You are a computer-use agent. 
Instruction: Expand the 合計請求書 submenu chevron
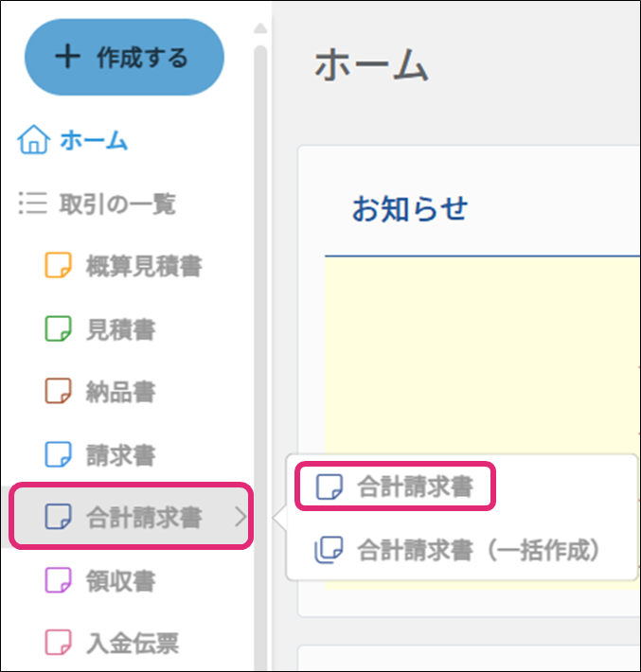[x=240, y=517]
